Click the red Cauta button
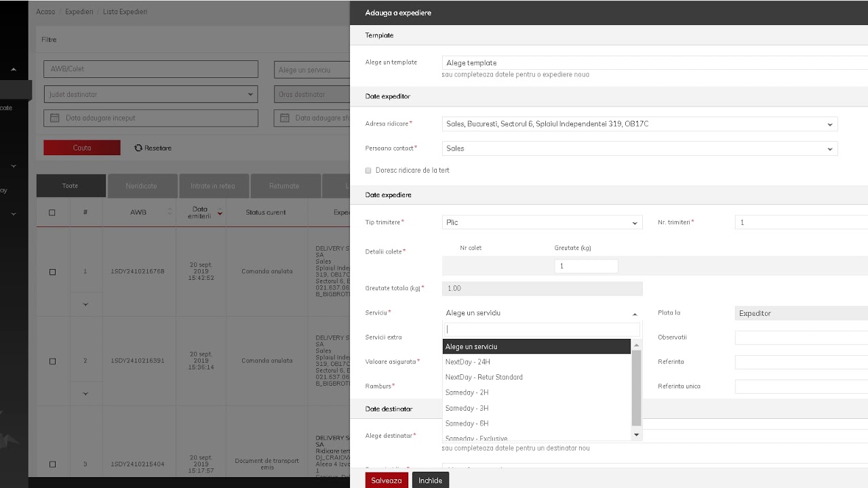Viewport: 868px width, 488px height. pyautogui.click(x=82, y=148)
